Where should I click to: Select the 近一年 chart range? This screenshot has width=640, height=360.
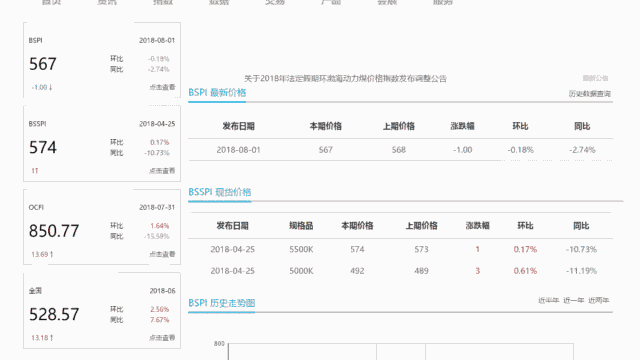(x=573, y=300)
